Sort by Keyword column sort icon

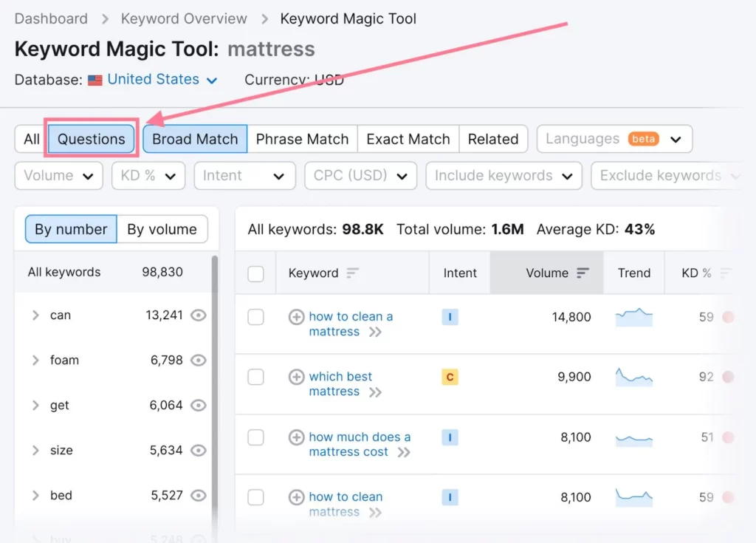coord(352,273)
